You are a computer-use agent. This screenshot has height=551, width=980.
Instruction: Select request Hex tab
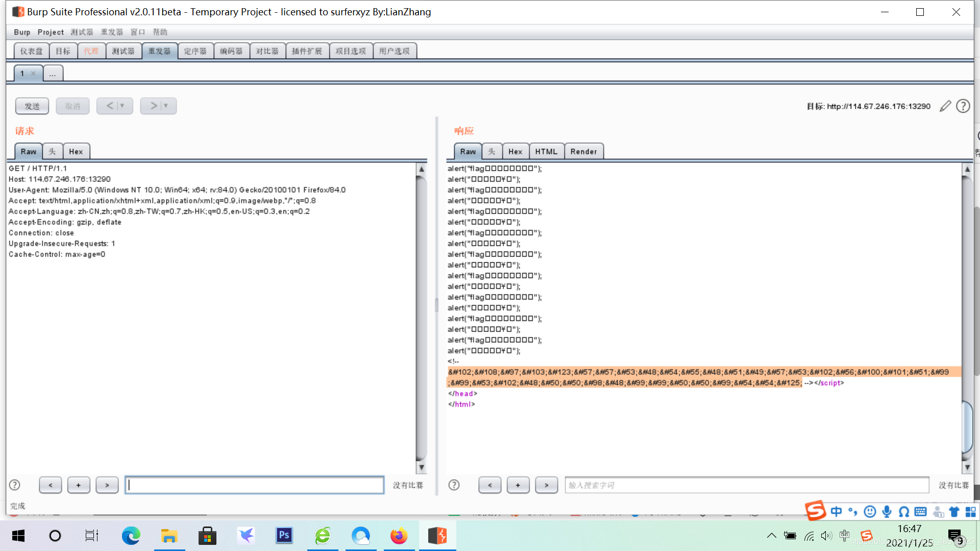76,152
